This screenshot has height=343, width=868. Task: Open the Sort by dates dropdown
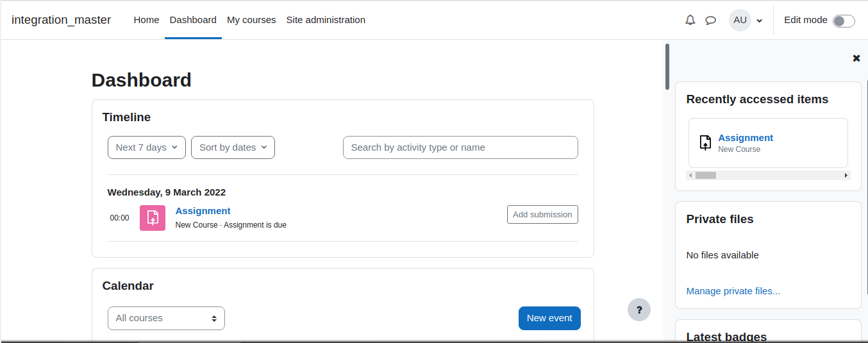233,147
